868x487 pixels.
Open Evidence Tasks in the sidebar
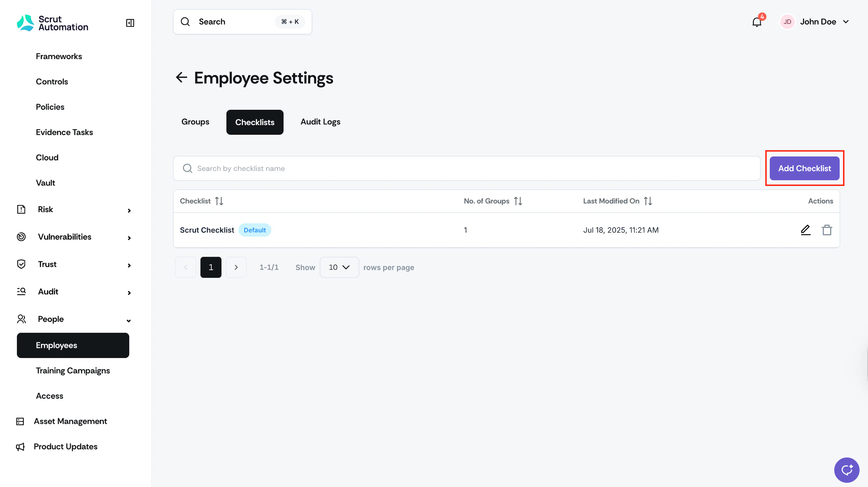(x=64, y=132)
